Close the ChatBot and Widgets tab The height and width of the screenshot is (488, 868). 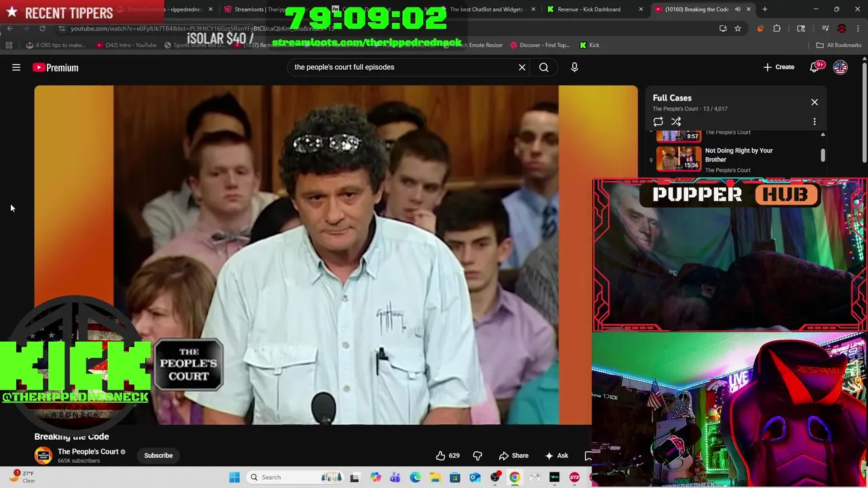pyautogui.click(x=533, y=9)
